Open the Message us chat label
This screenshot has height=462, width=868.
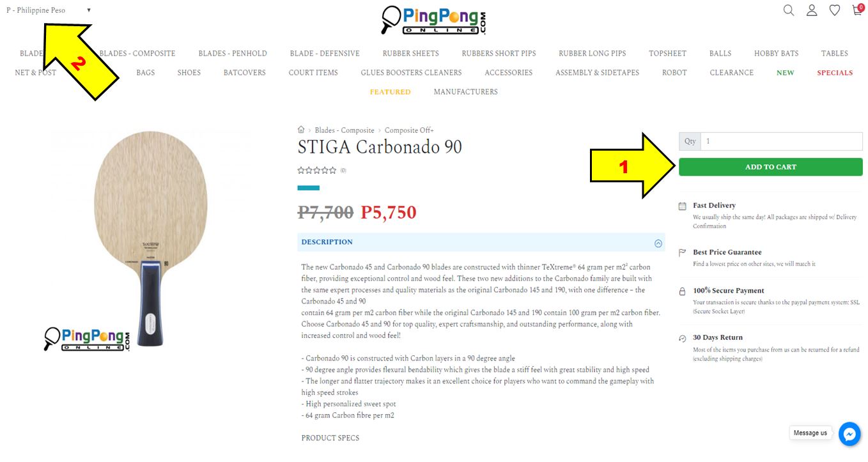click(x=810, y=433)
